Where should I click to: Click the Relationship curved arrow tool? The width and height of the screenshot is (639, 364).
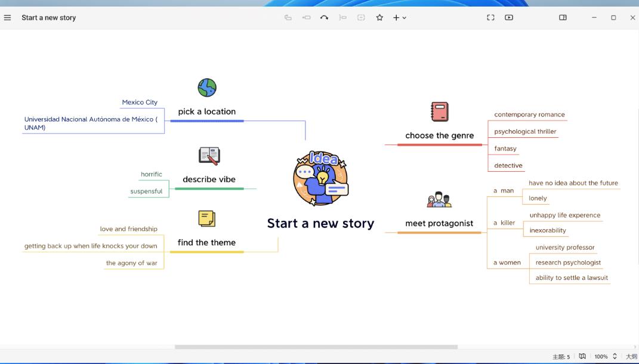(324, 17)
